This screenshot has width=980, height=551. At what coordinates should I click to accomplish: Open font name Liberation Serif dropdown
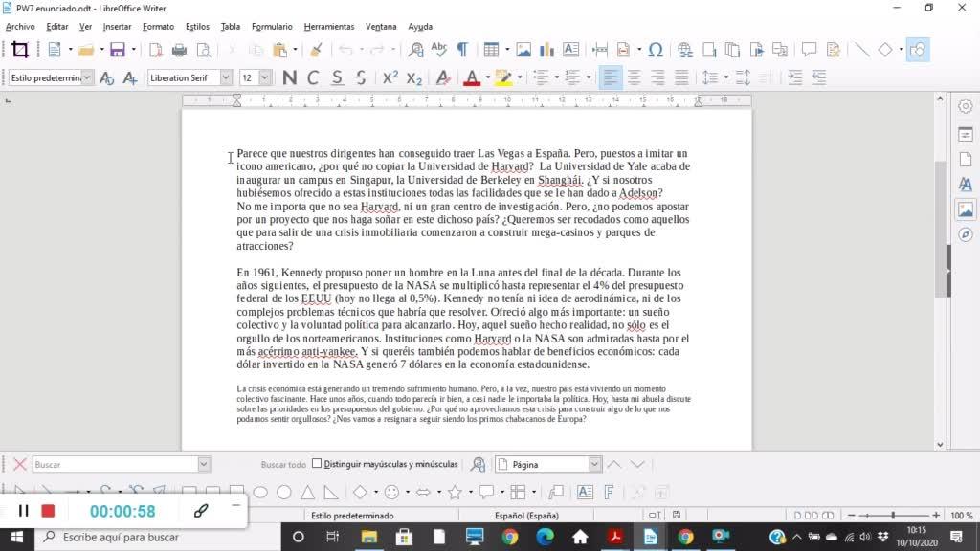pos(226,77)
